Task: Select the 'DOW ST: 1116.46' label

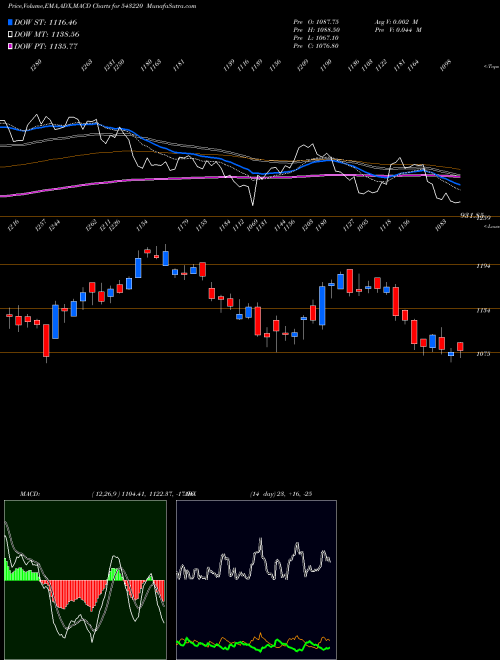Action: [x=45, y=22]
